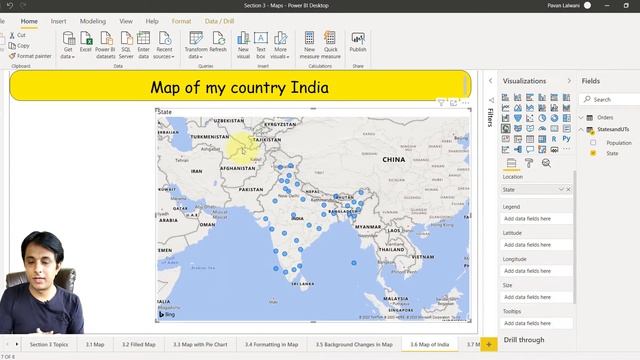The image size is (640, 360).
Task: Select the stacked column chart visual
Action: (x=518, y=97)
